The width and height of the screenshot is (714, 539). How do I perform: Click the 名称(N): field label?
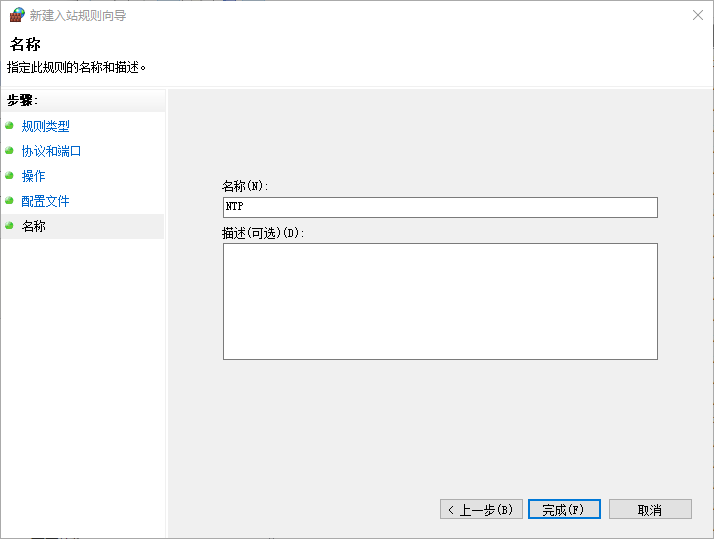245,186
